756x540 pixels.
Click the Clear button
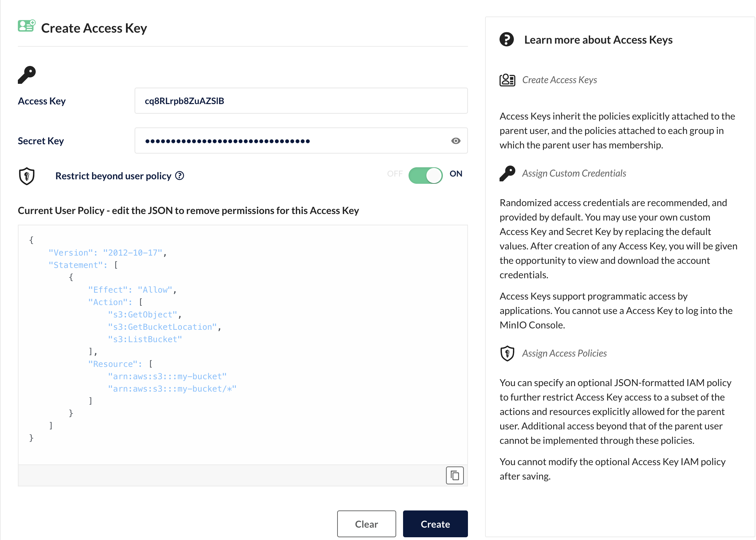pos(366,524)
